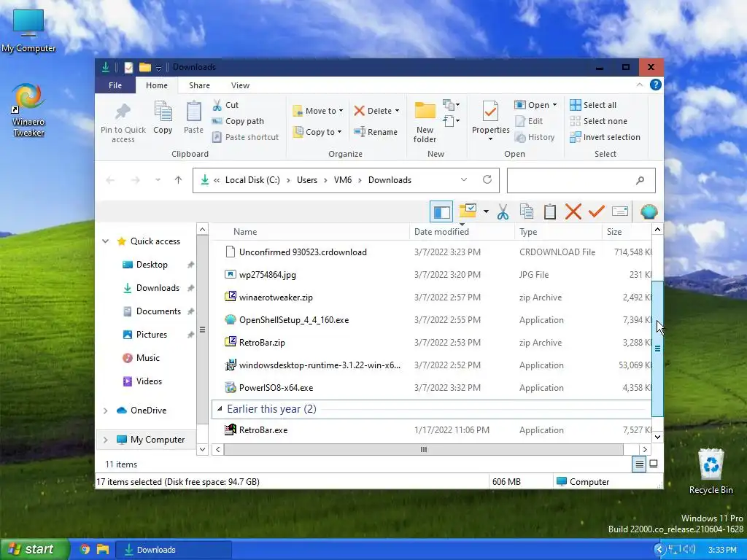Viewport: 747px width, 560px height.
Task: Open the New item dropdown icon
Action: tap(451, 105)
